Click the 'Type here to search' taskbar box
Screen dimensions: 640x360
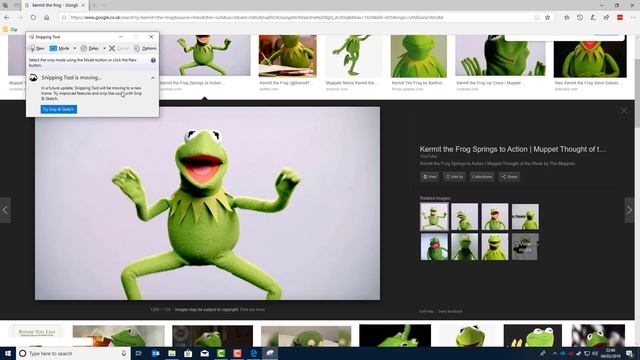click(73, 353)
